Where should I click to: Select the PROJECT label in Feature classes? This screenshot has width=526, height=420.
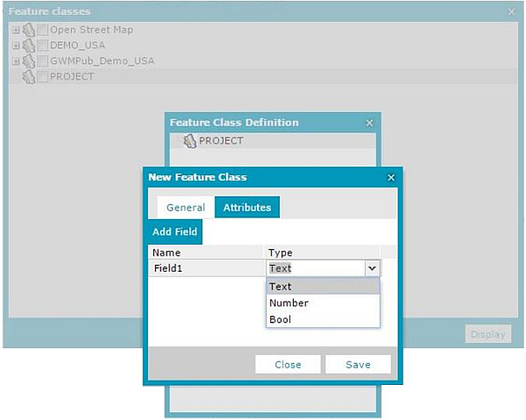coord(72,77)
